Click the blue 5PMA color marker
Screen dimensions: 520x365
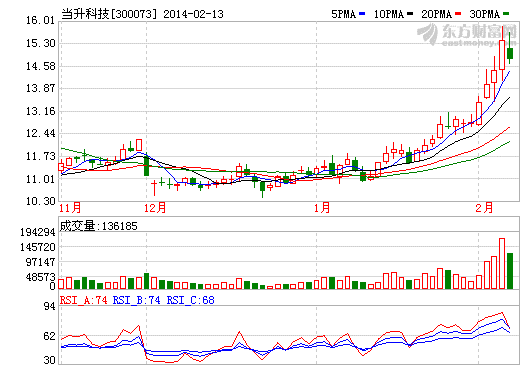tap(362, 14)
